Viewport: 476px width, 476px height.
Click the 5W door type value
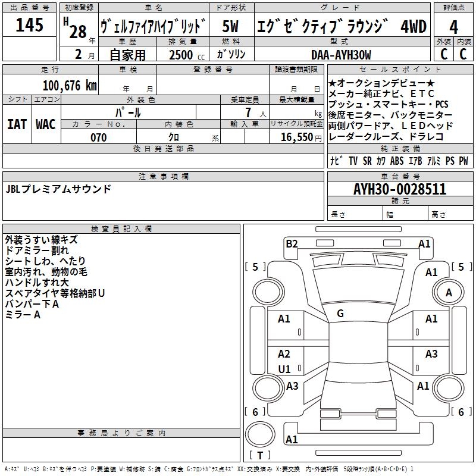pos(231,27)
